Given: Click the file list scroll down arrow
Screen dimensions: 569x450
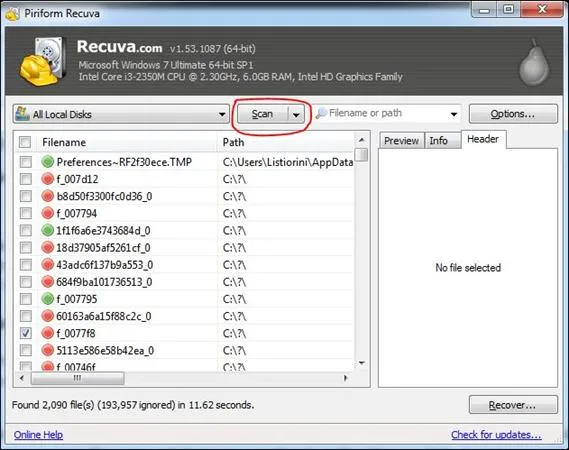Looking at the screenshot, I should coord(361,363).
